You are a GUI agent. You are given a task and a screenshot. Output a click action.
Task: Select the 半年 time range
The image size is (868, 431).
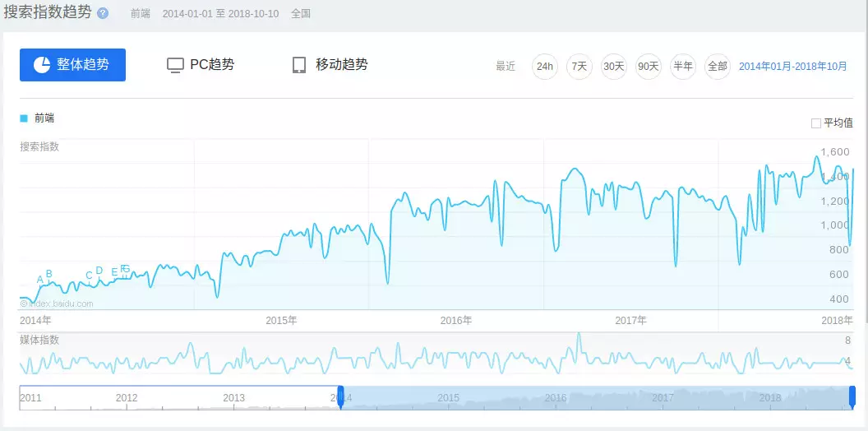pos(683,67)
